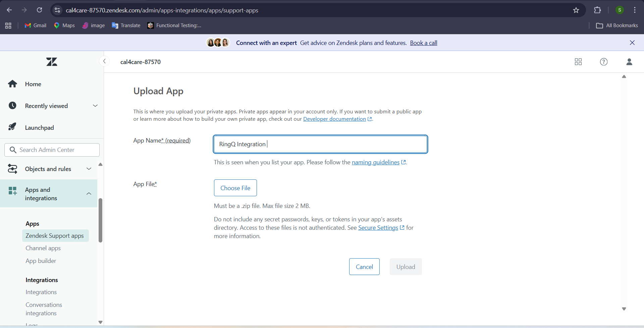Open the Developer documentation link
644x328 pixels.
click(334, 119)
